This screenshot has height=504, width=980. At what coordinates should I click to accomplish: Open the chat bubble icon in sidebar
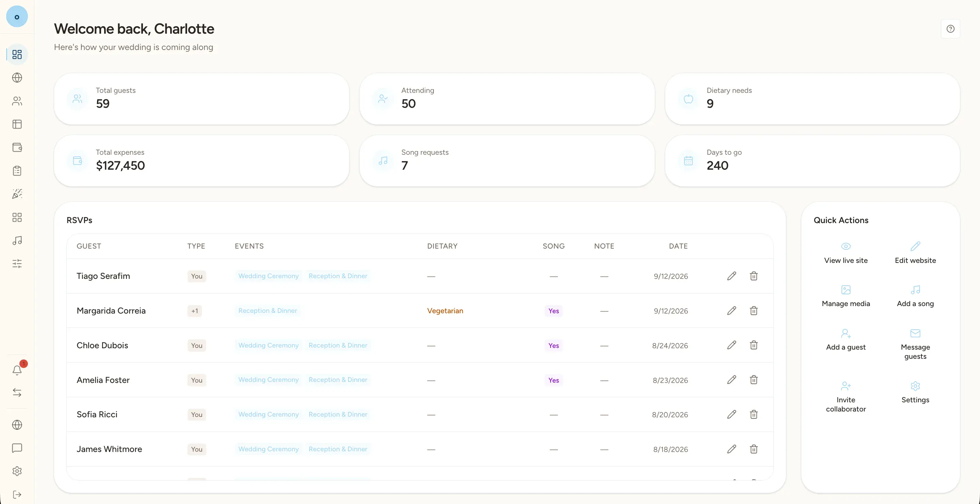[17, 448]
